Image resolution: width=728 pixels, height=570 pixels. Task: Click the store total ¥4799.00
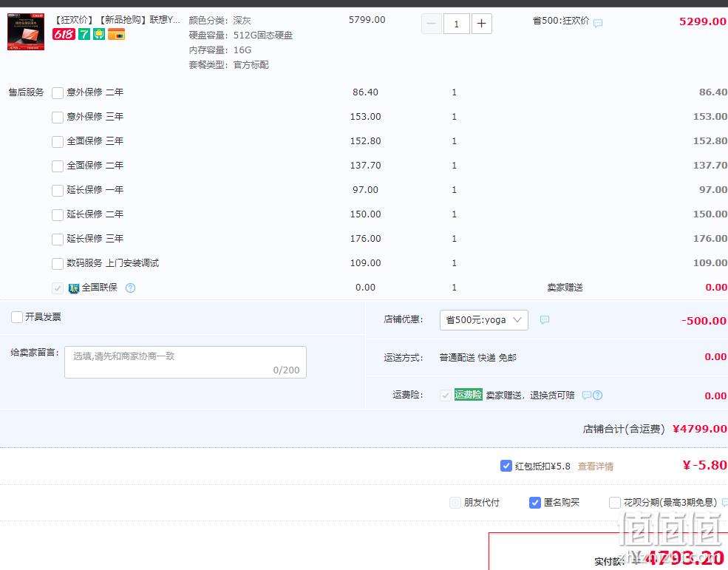[x=700, y=428]
